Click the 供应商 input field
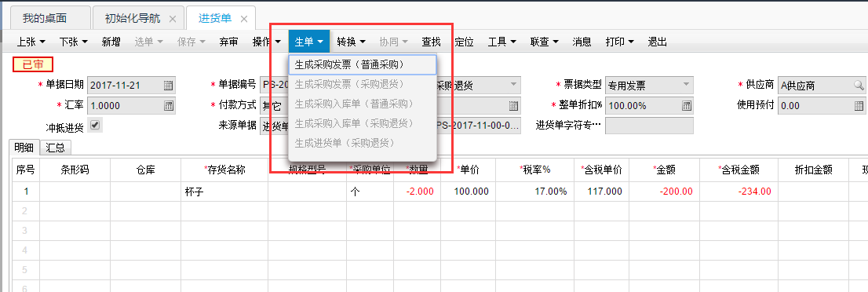This screenshot has width=868, height=292. (822, 86)
